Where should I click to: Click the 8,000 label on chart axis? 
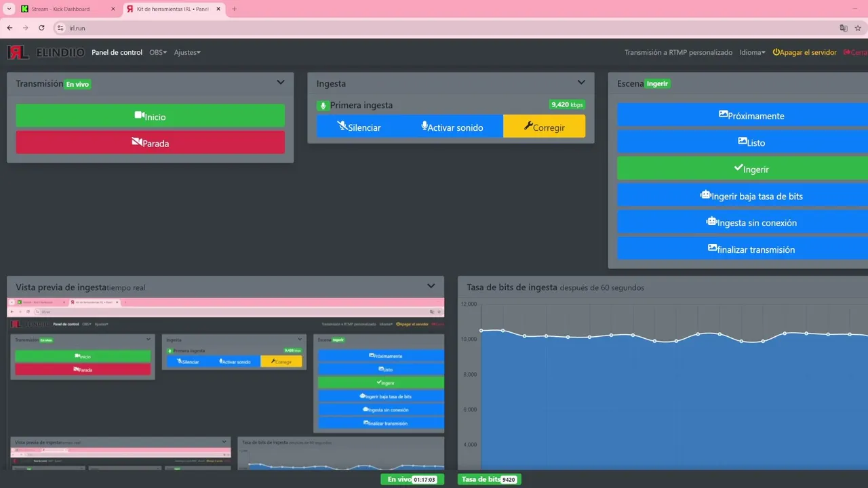[469, 374]
